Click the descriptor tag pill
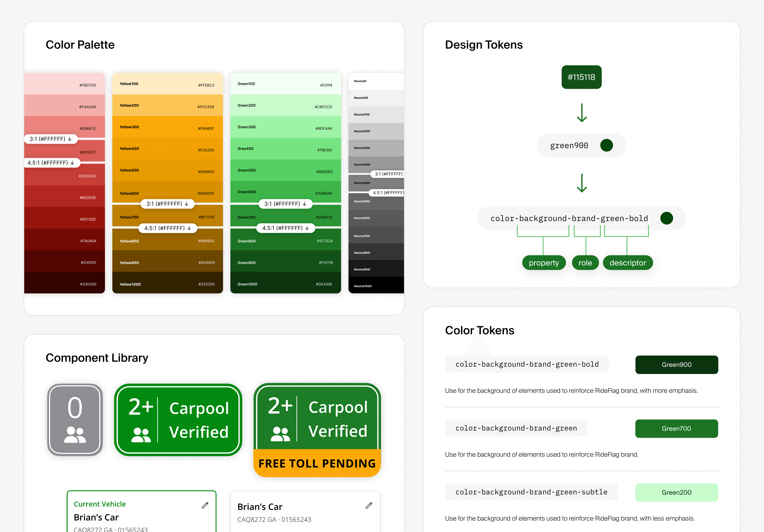 (628, 263)
